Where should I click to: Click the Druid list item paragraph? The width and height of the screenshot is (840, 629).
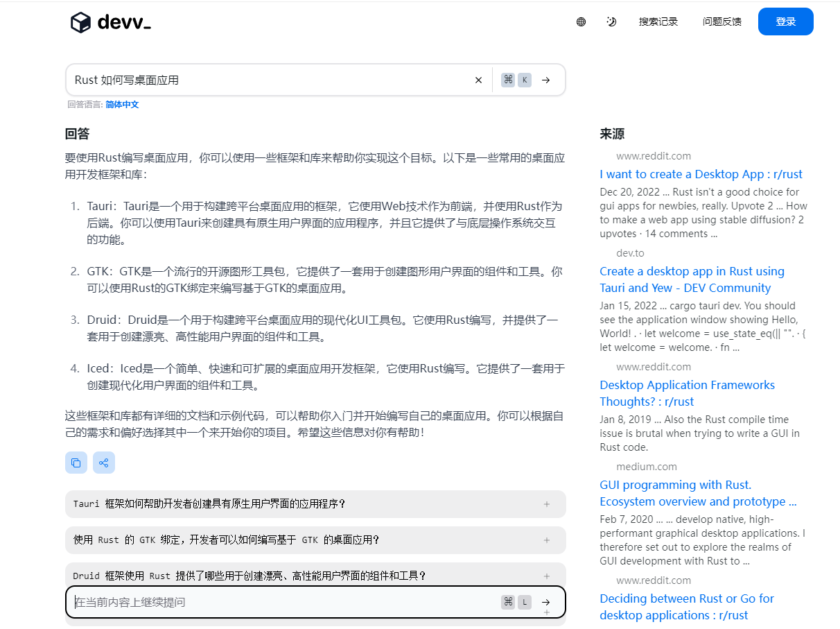322,328
